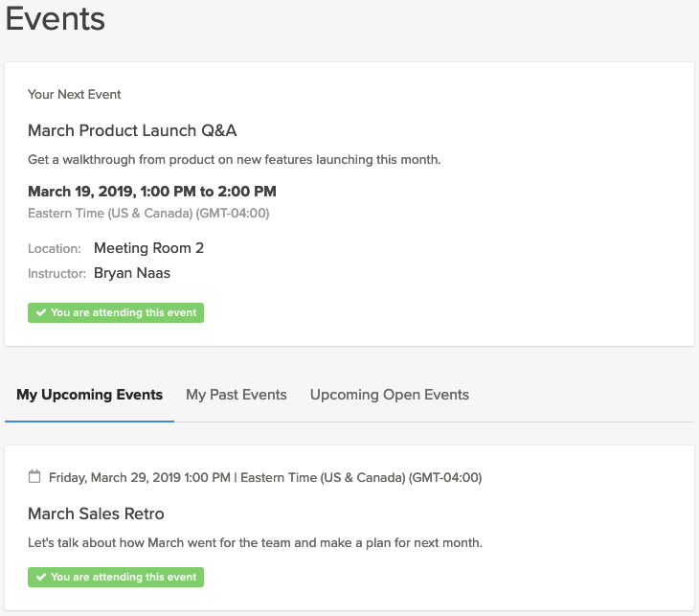Open the March Sales Retro event title
This screenshot has width=699, height=616.
click(96, 513)
